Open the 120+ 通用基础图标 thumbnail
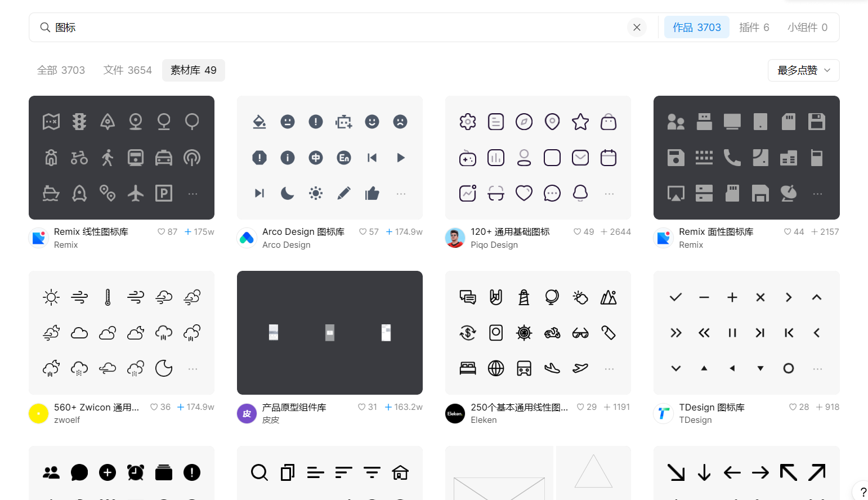868x500 pixels. pos(538,158)
